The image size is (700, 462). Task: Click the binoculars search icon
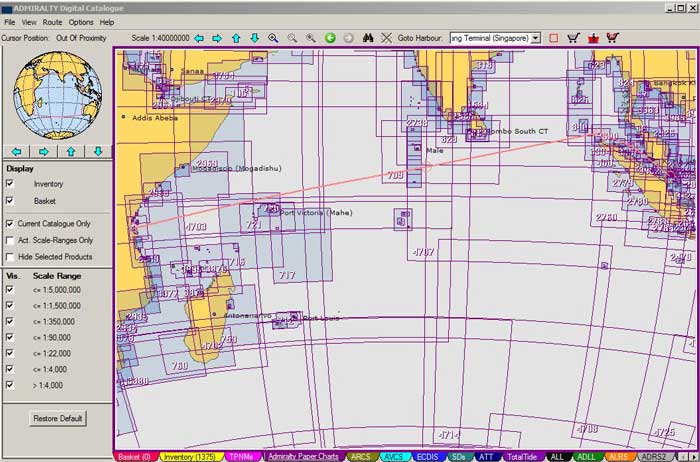click(x=367, y=38)
